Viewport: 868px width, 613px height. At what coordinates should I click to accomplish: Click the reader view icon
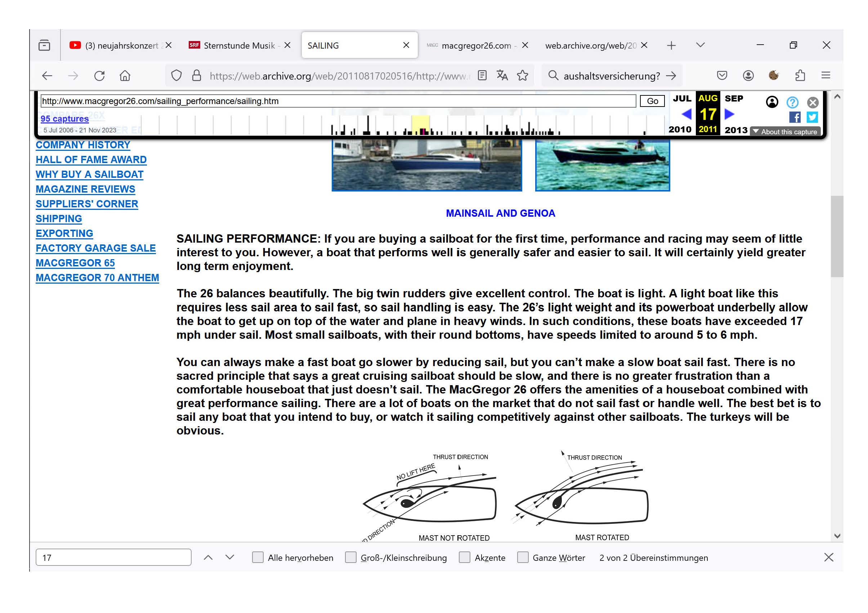(x=482, y=76)
